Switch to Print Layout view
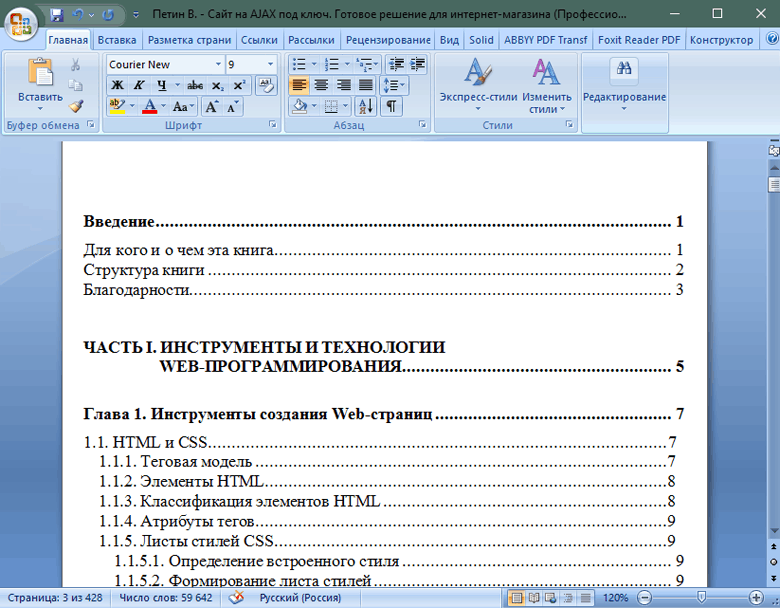Image resolution: width=780 pixels, height=608 pixels. click(517, 597)
